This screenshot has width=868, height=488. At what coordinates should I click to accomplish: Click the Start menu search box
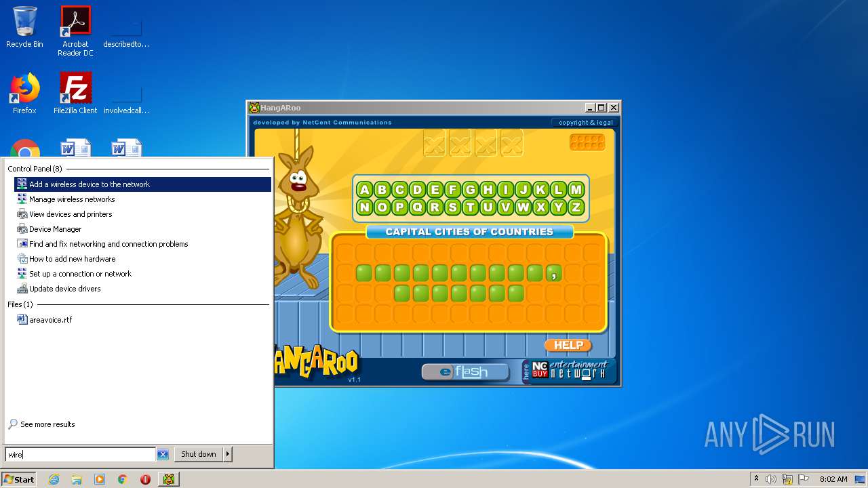(81, 455)
